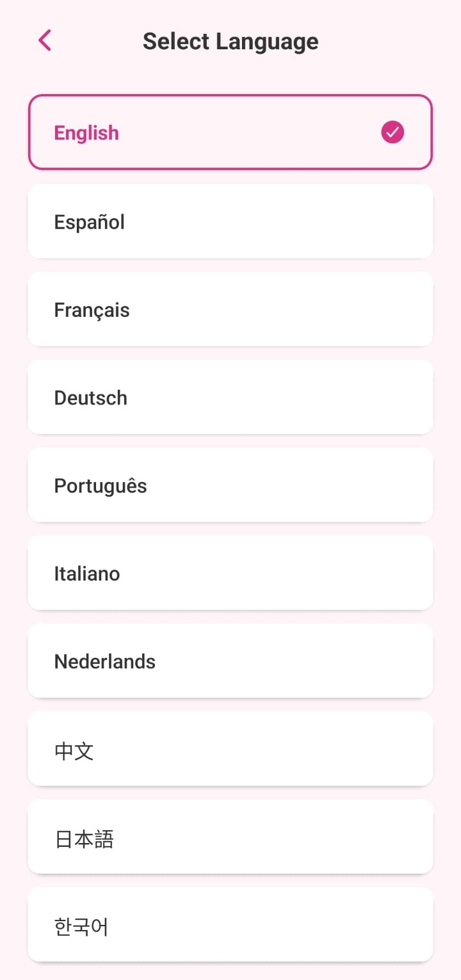Choose Español as the language

(x=230, y=221)
